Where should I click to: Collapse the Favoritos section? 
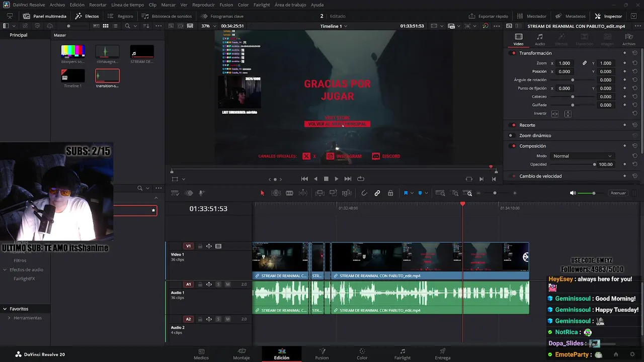point(5,309)
